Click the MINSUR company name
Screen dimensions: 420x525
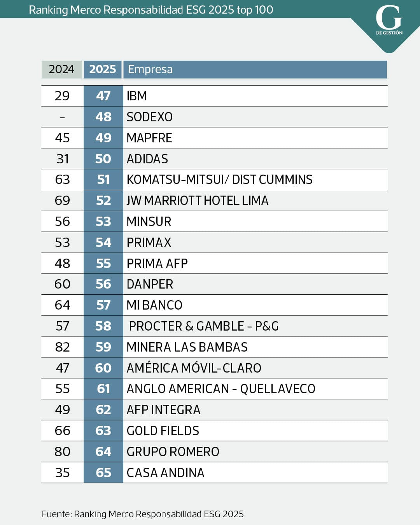(x=149, y=222)
